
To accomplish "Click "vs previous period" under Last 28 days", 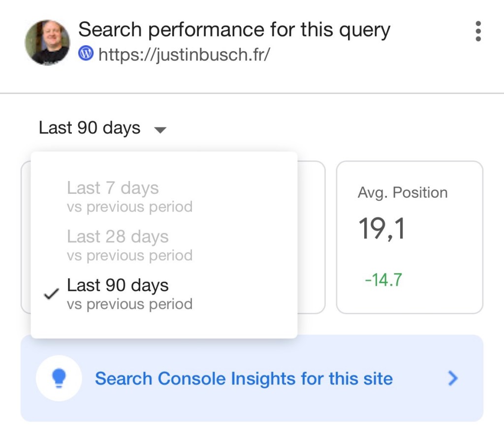I will click(129, 255).
